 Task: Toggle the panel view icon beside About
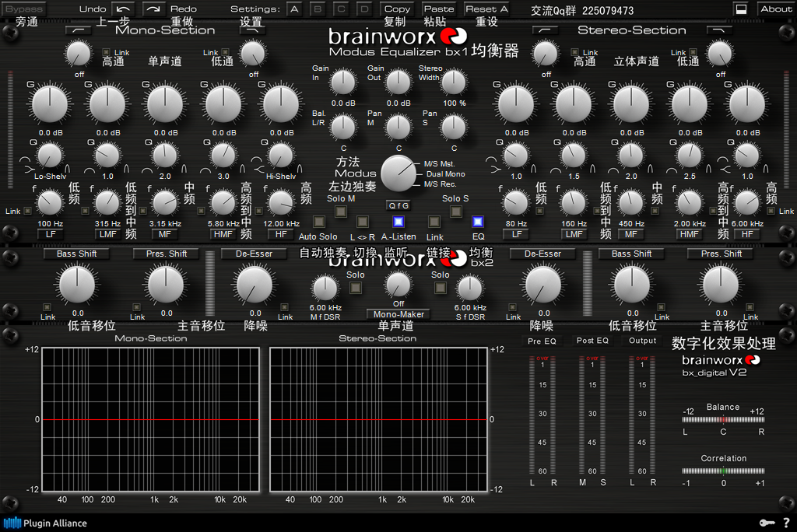[x=742, y=9]
